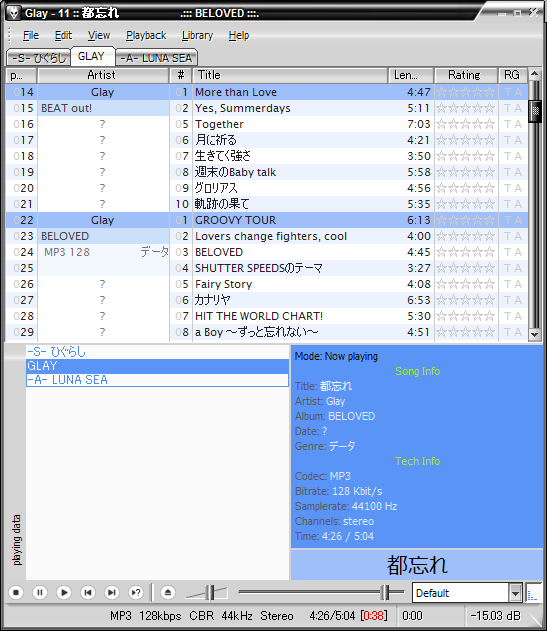The image size is (547, 631).
Task: Click the Len... column header
Action: (x=411, y=75)
